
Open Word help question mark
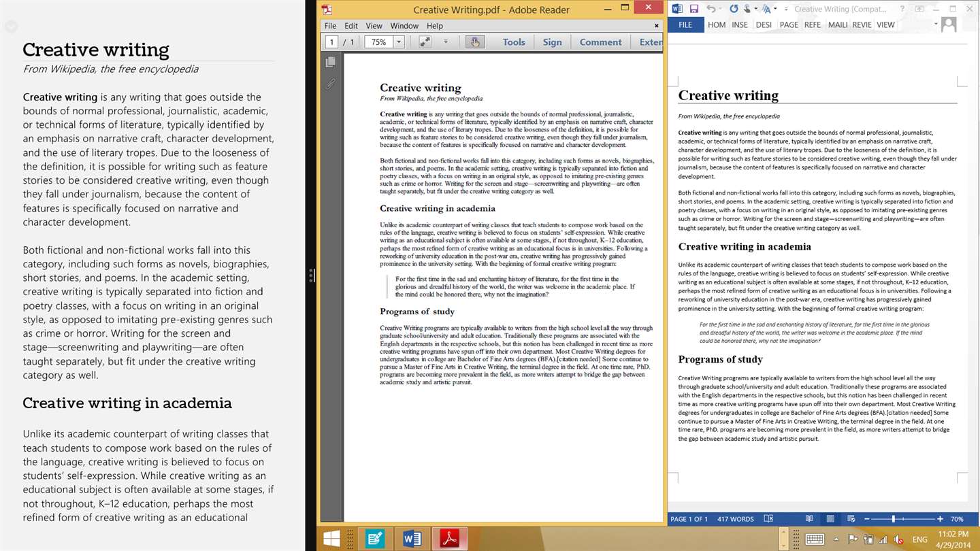[903, 9]
